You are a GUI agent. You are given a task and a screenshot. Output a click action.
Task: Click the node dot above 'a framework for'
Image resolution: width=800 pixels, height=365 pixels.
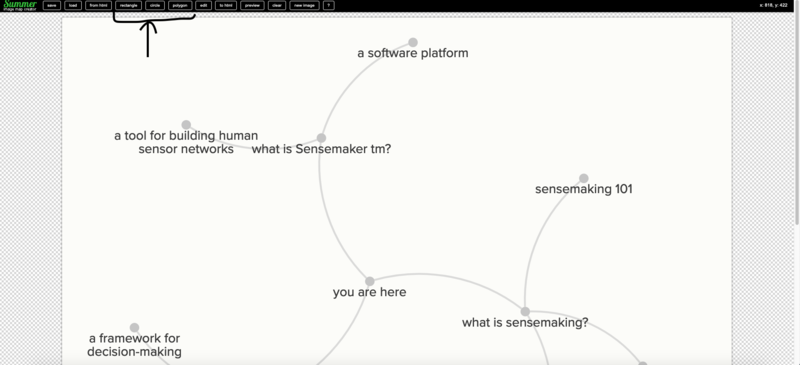pos(134,328)
